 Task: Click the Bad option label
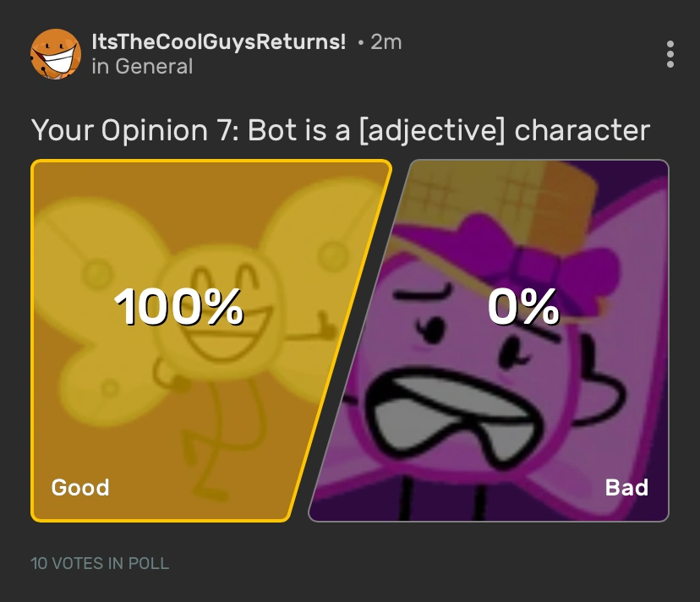(626, 488)
